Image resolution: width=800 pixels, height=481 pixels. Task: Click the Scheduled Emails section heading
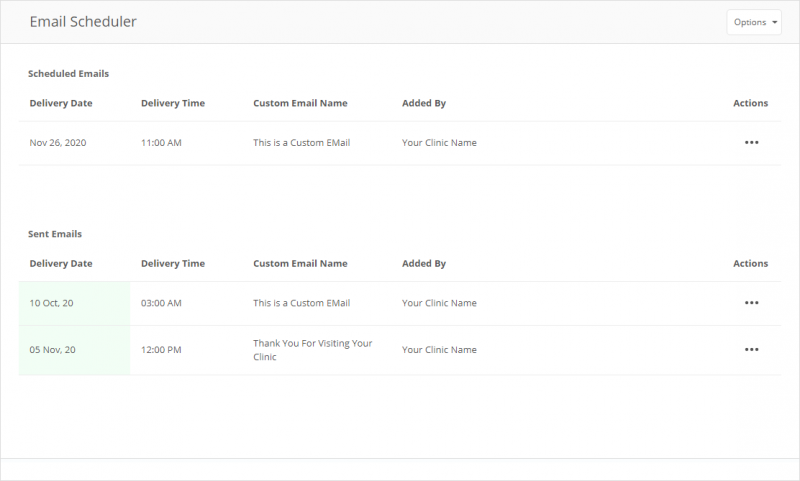click(x=68, y=73)
